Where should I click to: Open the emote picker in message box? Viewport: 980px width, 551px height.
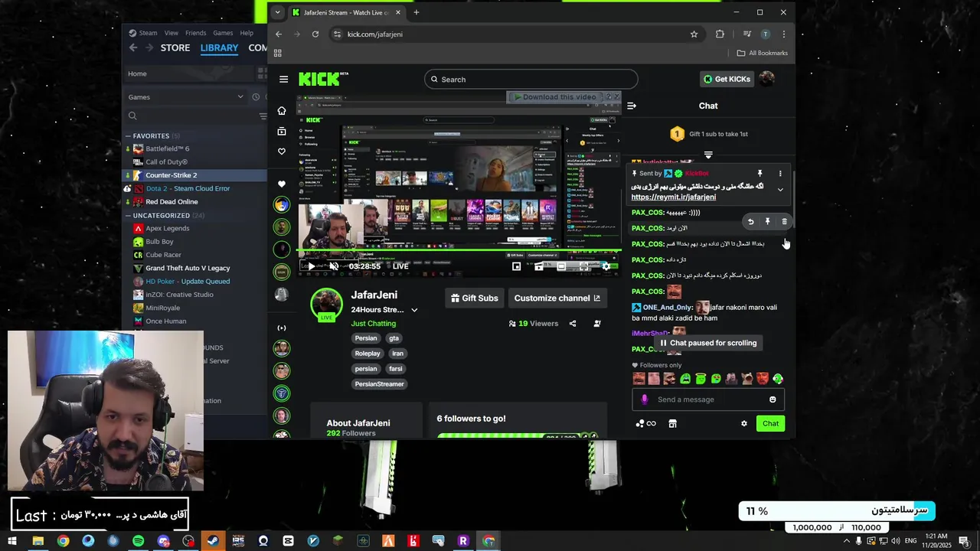[x=773, y=399]
